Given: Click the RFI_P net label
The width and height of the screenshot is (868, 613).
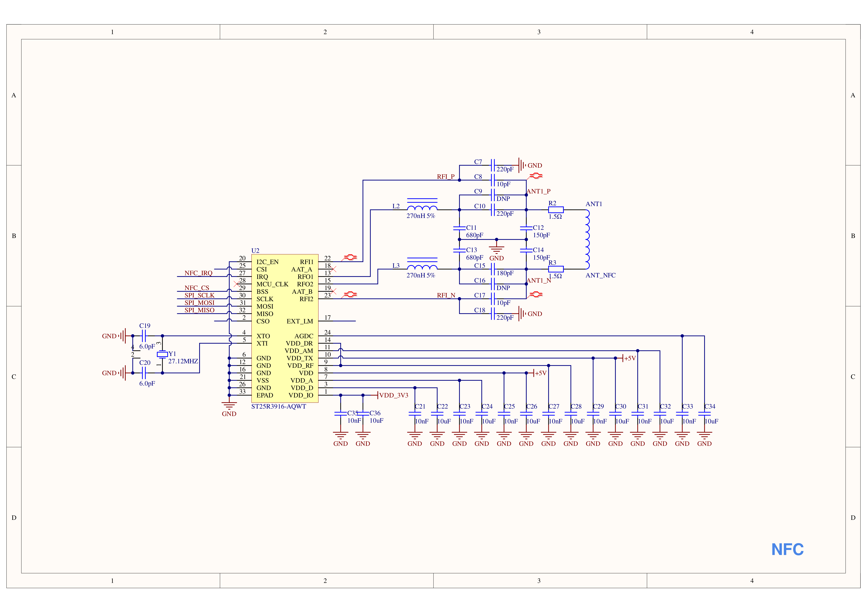Looking at the screenshot, I should [x=446, y=177].
